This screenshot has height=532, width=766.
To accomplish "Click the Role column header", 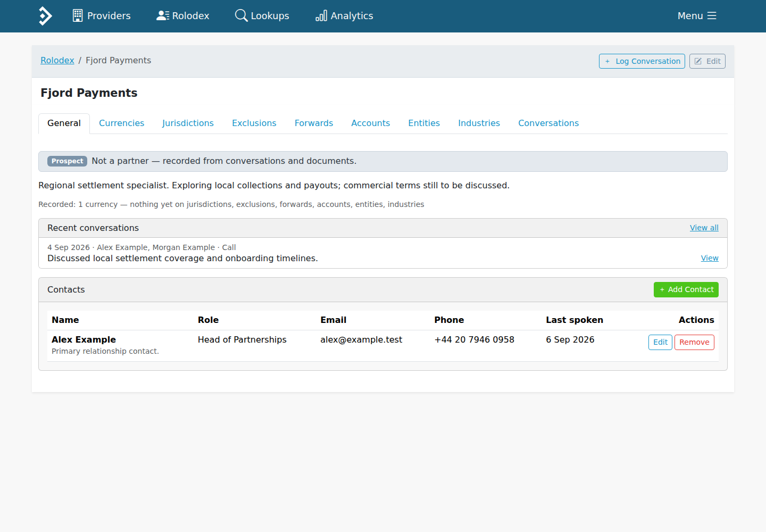I will 209,320.
